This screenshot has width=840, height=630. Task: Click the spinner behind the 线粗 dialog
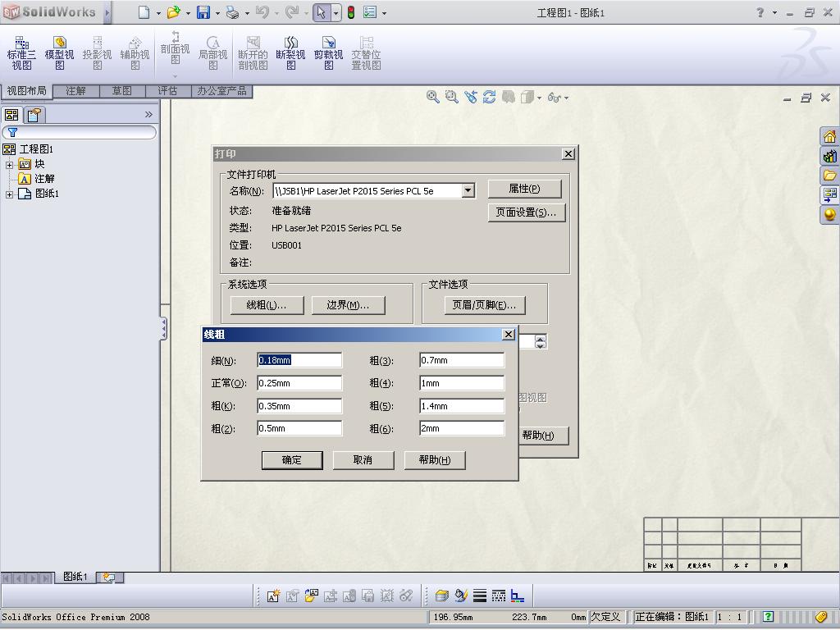pyautogui.click(x=541, y=342)
